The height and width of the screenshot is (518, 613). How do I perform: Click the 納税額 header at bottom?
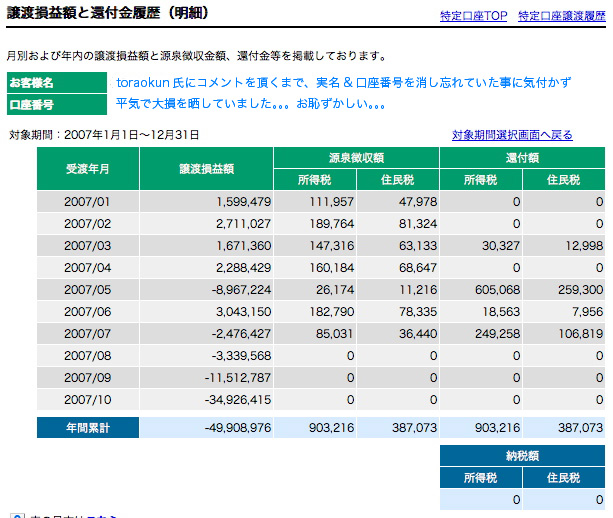pos(523,456)
